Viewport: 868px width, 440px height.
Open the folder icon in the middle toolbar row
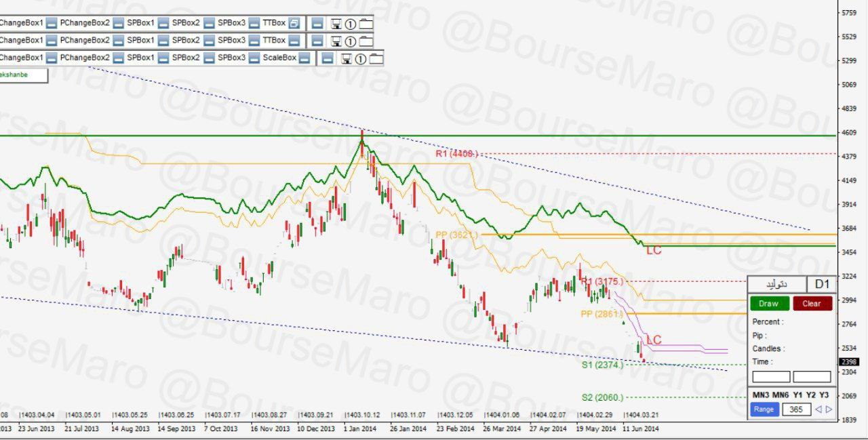(x=366, y=41)
